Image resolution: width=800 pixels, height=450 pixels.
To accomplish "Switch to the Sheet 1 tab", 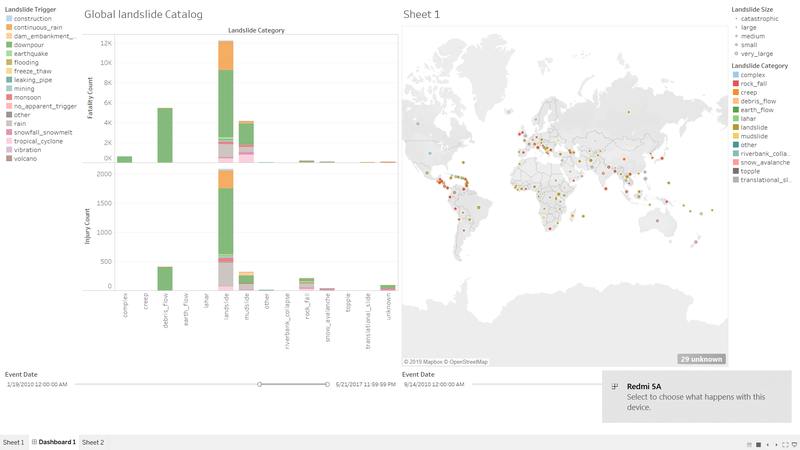I will click(x=13, y=442).
